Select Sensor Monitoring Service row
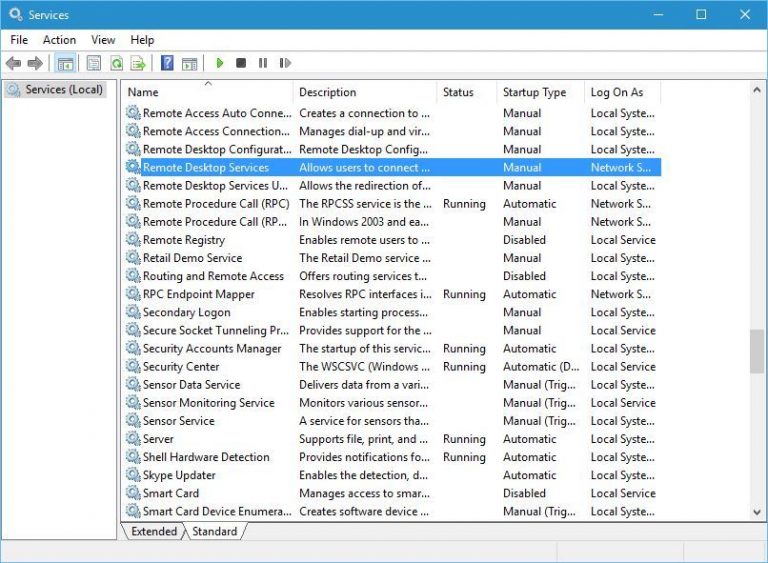The image size is (768, 563). pos(393,403)
